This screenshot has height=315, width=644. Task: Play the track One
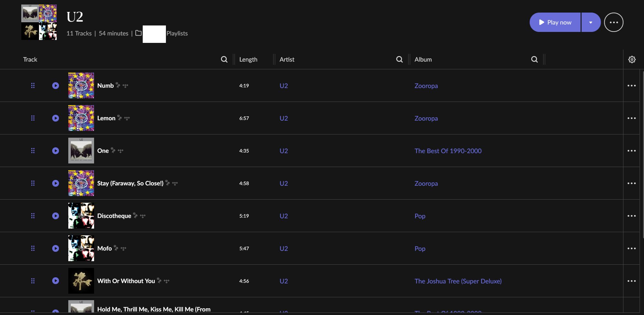pyautogui.click(x=55, y=151)
